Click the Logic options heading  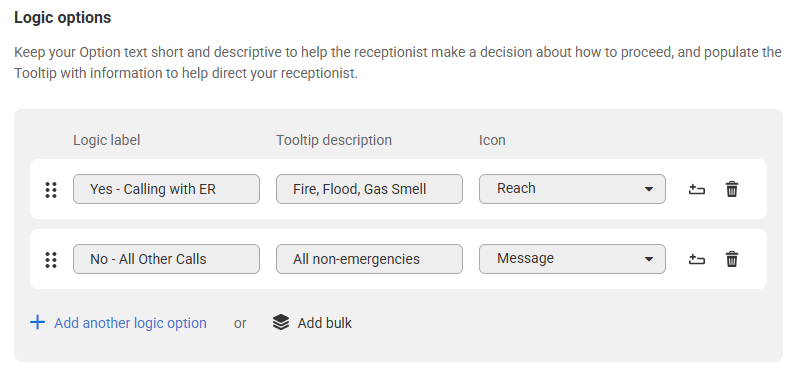tap(62, 18)
